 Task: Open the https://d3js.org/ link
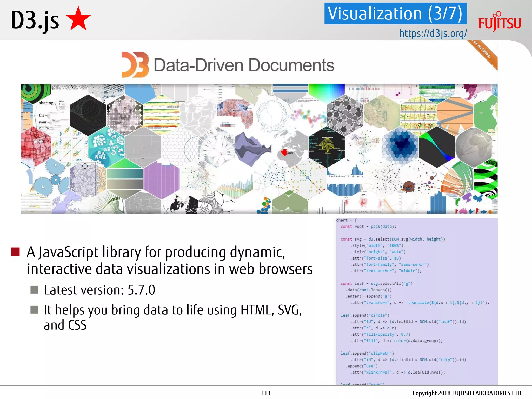point(433,34)
